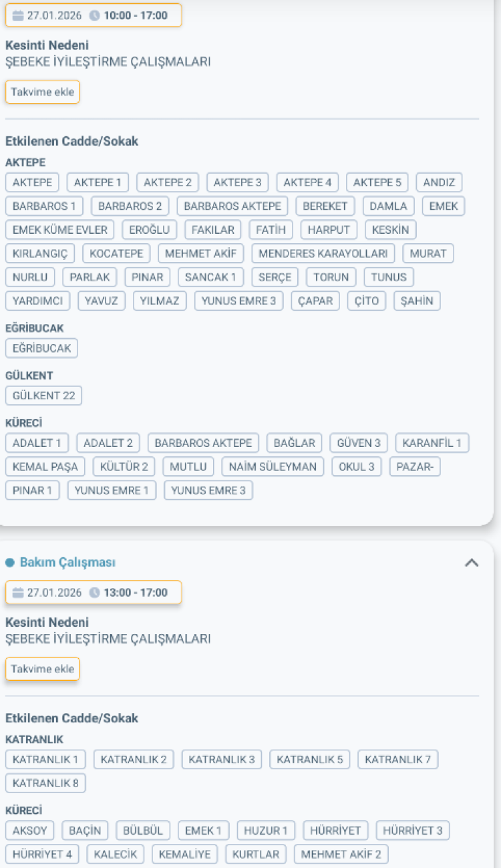
Task: Click the KARANFİL 1 chip
Action: pos(432,443)
